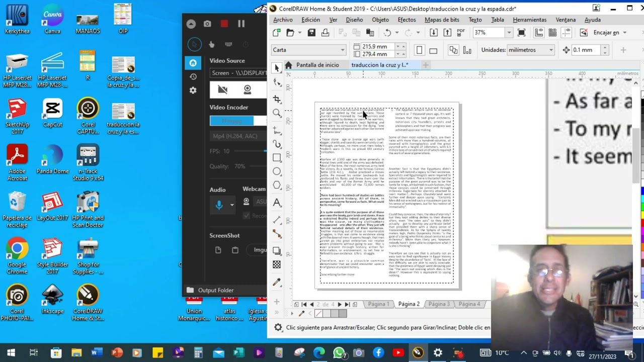Select the Polygon tool
This screenshot has height=362, width=644.
coord(277,186)
